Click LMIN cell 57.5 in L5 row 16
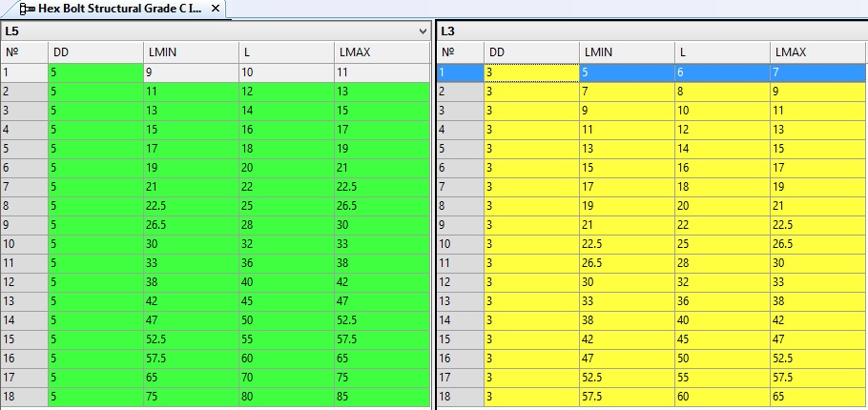868x410 pixels. (x=190, y=358)
